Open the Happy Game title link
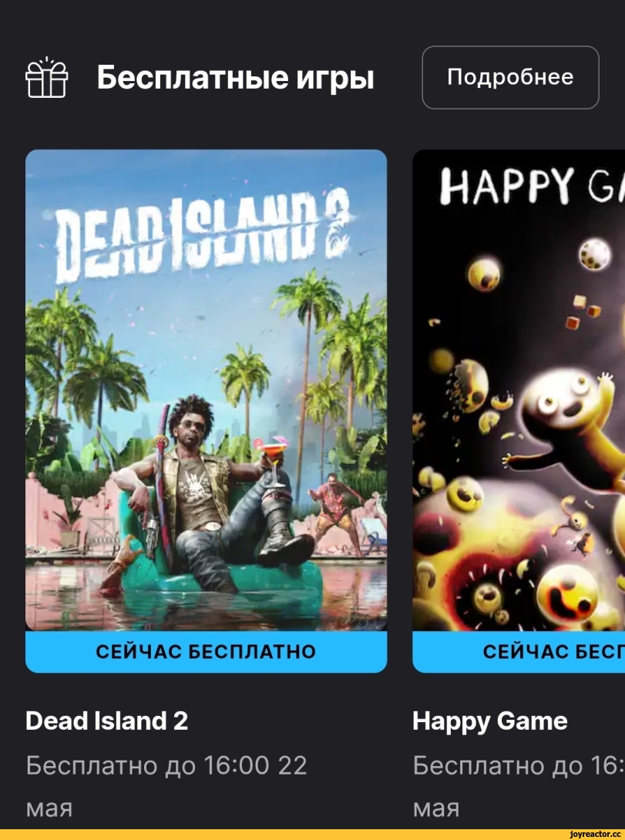The width and height of the screenshot is (625, 840). pyautogui.click(x=489, y=721)
